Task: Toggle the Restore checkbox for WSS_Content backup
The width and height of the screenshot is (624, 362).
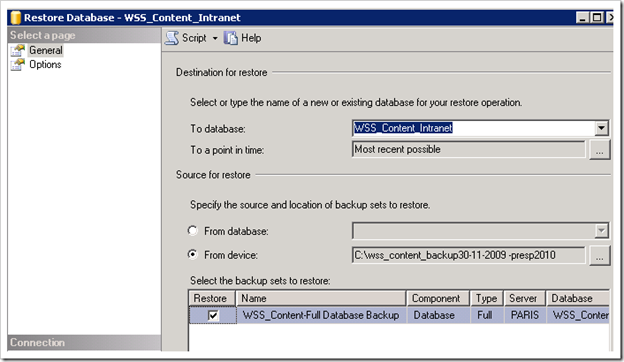Action: [213, 315]
